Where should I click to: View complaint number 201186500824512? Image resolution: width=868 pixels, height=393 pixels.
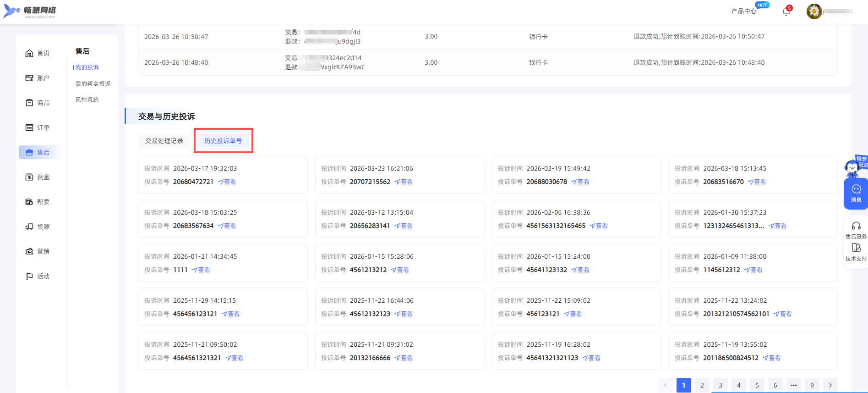tap(772, 358)
